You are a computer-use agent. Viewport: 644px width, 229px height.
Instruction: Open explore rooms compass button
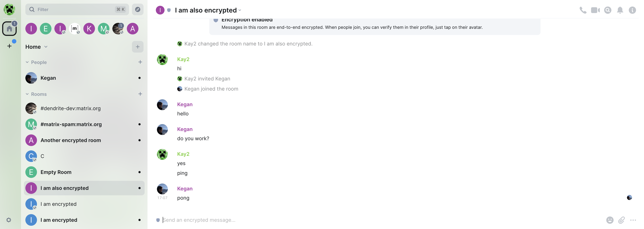(x=138, y=9)
